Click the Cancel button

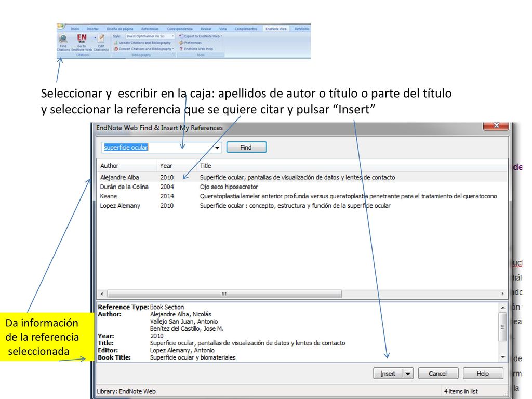click(x=438, y=374)
